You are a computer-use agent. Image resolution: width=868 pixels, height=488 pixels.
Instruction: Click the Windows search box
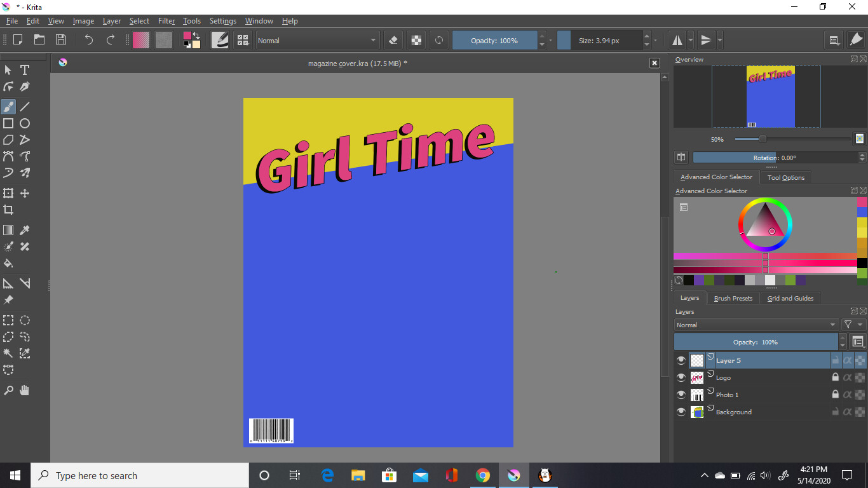tap(140, 475)
